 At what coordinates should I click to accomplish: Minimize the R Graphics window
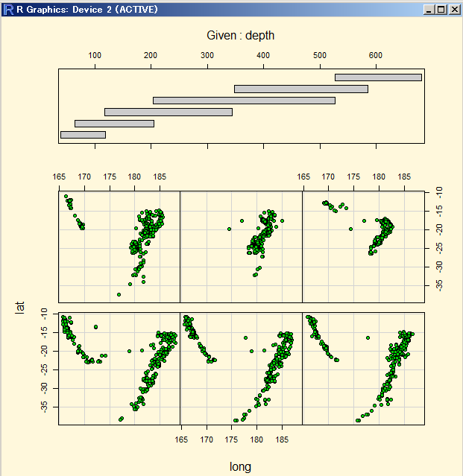[429, 10]
